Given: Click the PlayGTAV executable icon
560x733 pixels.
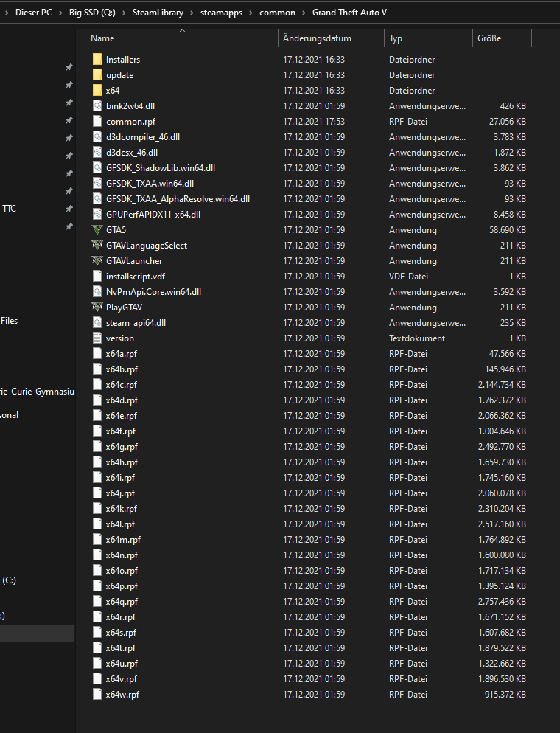Looking at the screenshot, I should [97, 308].
